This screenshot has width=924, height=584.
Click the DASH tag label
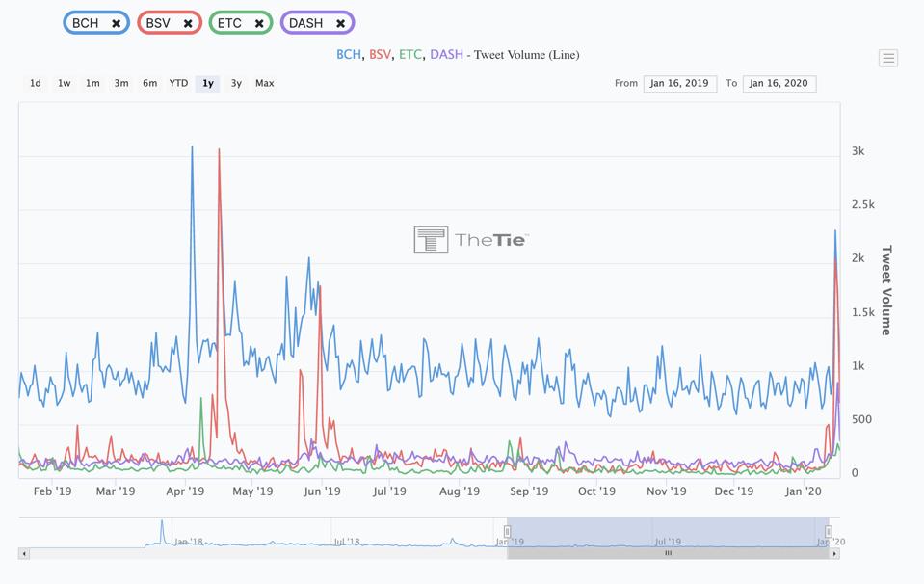pos(305,23)
